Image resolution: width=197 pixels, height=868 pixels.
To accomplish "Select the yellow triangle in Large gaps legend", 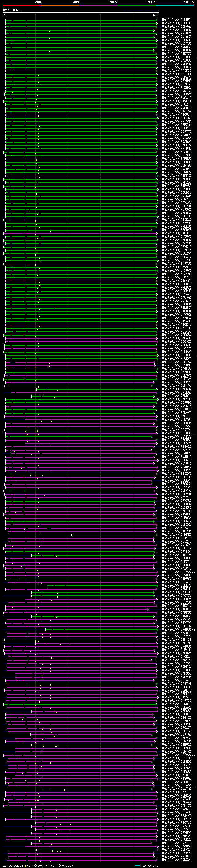I will tap(25, 865).
